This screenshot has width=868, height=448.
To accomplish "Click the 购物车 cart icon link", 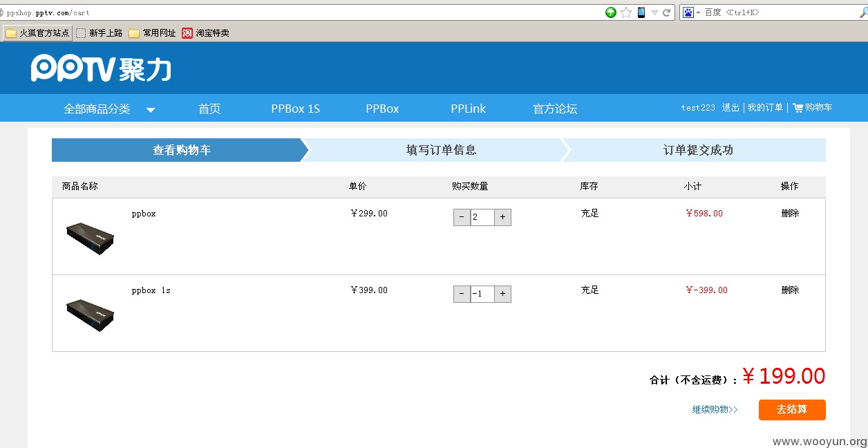I will pos(812,107).
